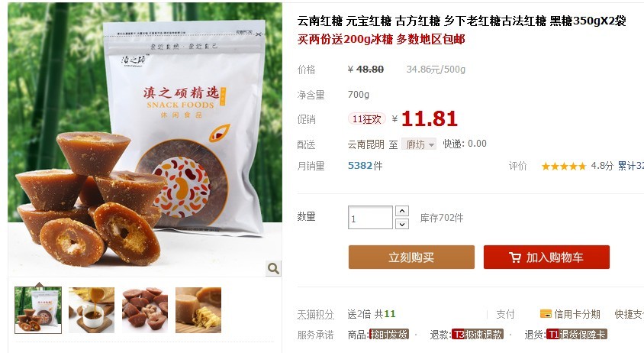The height and width of the screenshot is (353, 644).
Task: Click the magnifier zoom icon on product image
Action: [x=273, y=269]
